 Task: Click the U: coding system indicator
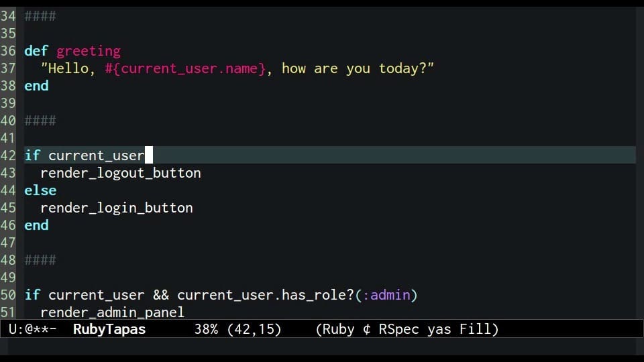16,329
